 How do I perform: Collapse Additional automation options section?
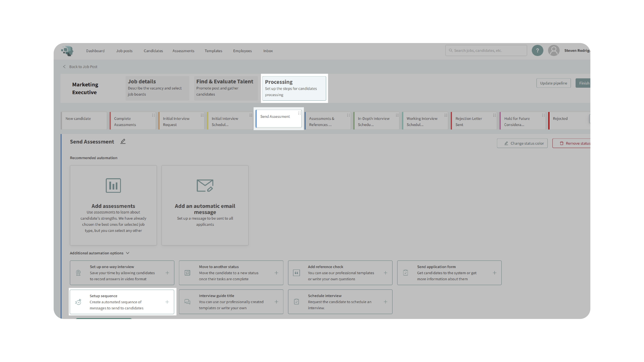click(x=128, y=253)
